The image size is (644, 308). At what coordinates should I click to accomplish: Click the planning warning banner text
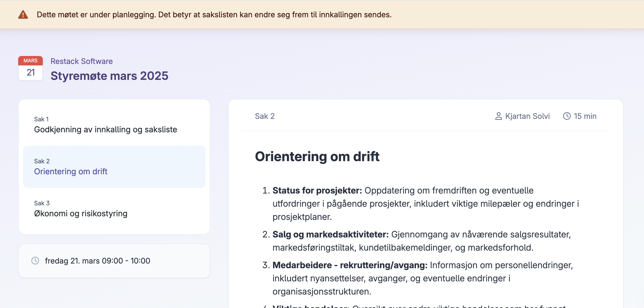tap(214, 15)
